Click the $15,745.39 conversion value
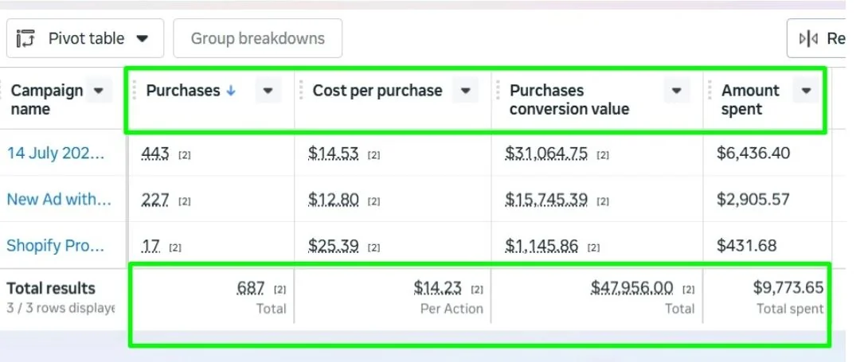The image size is (868, 362). [x=546, y=199]
